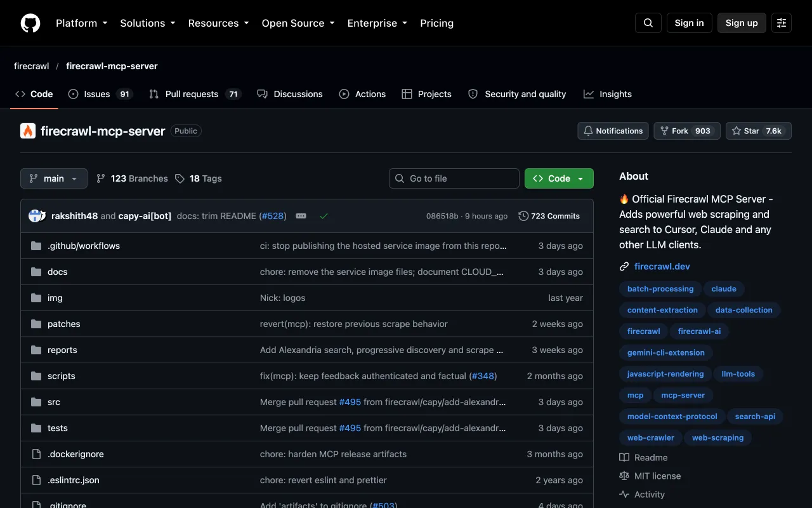Click the Go to file search field
The width and height of the screenshot is (812, 508).
point(454,178)
